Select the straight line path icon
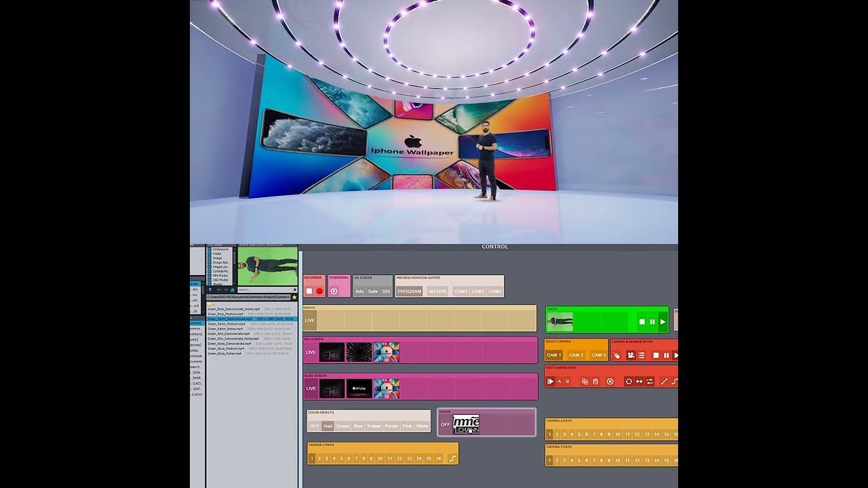The height and width of the screenshot is (488, 868). [664, 382]
